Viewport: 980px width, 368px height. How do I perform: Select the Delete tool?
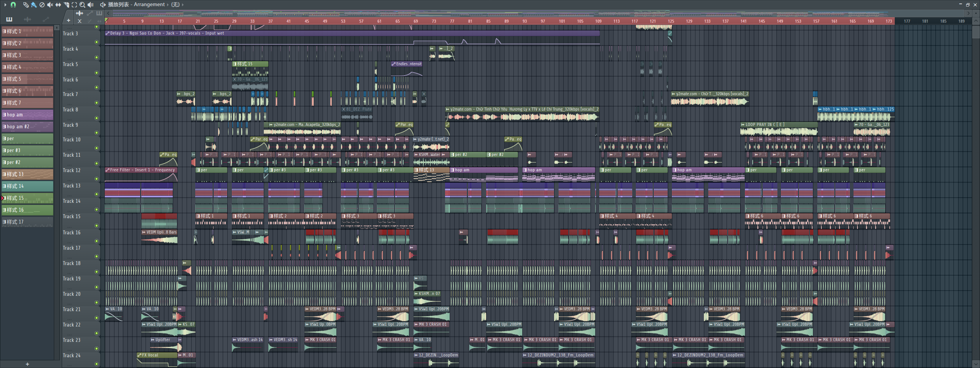pyautogui.click(x=42, y=5)
